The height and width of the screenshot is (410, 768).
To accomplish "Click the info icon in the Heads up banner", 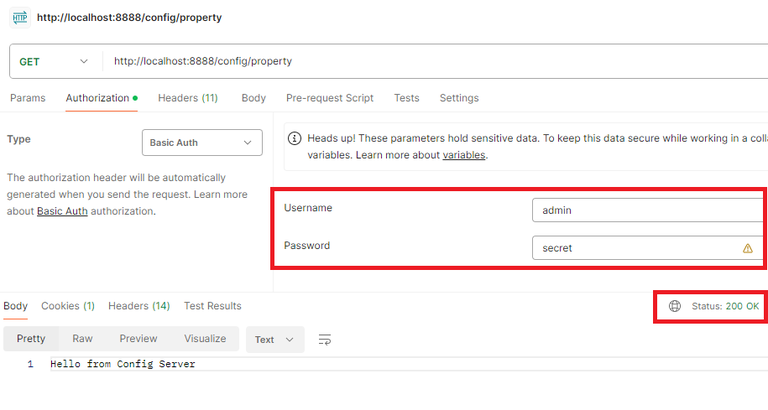I will click(x=295, y=138).
